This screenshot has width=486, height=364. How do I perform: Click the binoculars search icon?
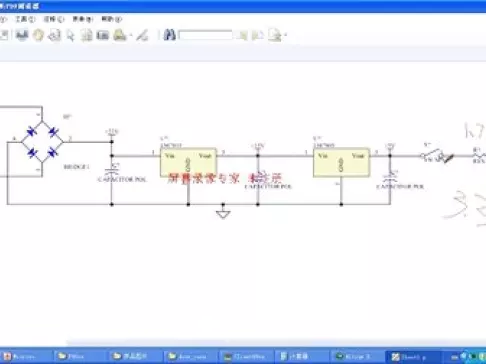click(x=170, y=35)
